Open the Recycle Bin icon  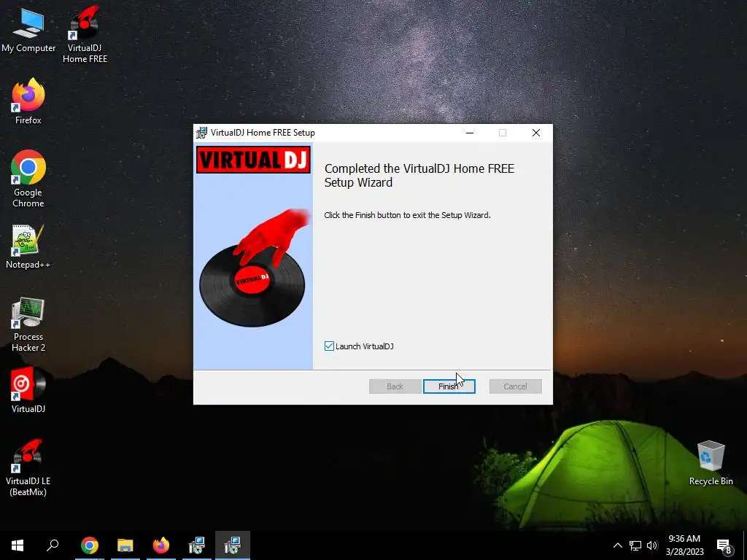tap(711, 463)
